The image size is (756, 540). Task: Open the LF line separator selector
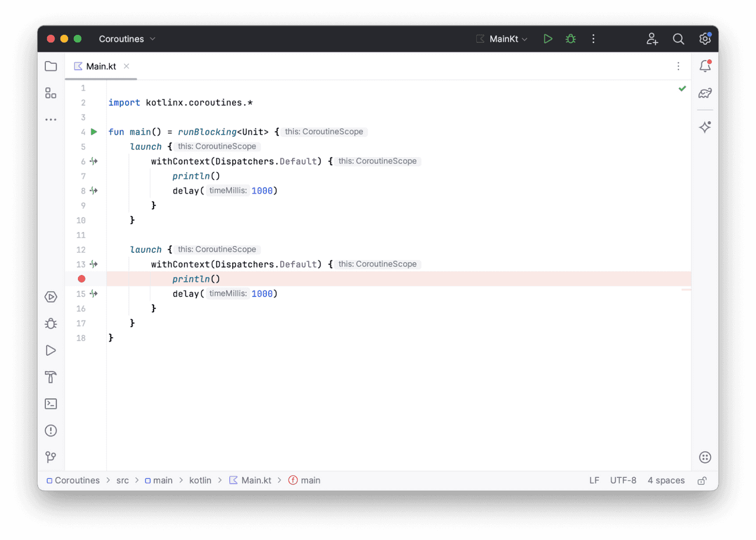[x=594, y=480]
